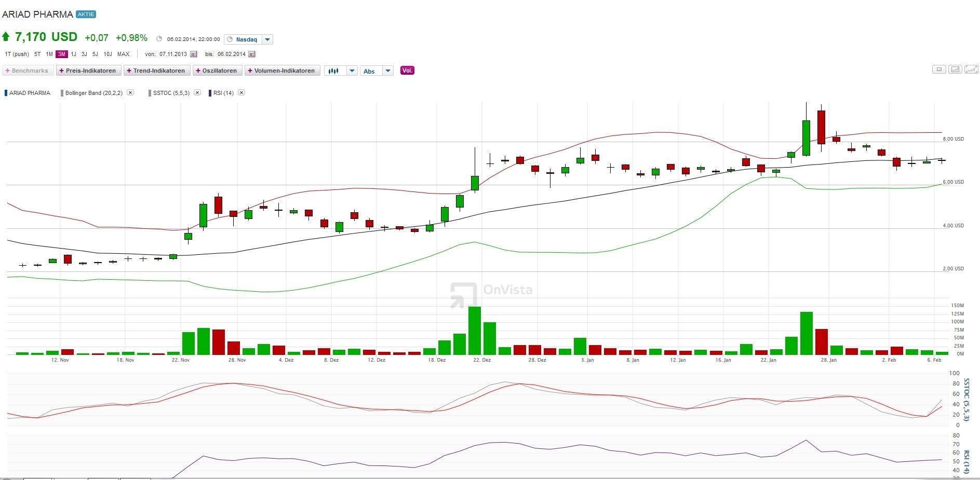Select the 5T time range
Screen dimensions: 980x480
pos(37,54)
